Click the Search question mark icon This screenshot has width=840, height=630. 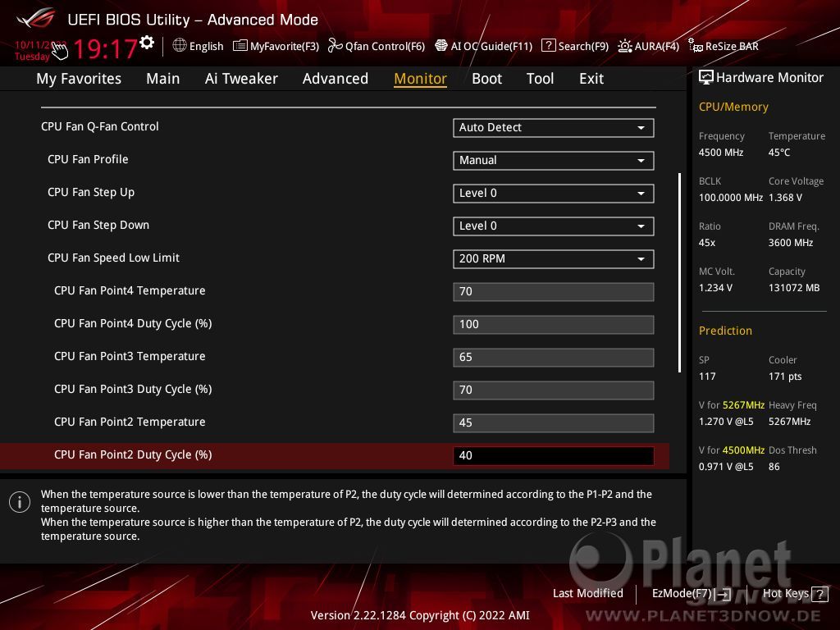click(549, 46)
